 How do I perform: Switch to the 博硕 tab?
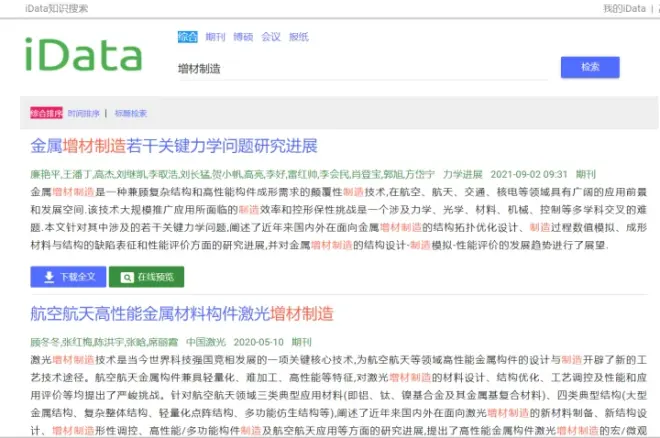tap(243, 37)
